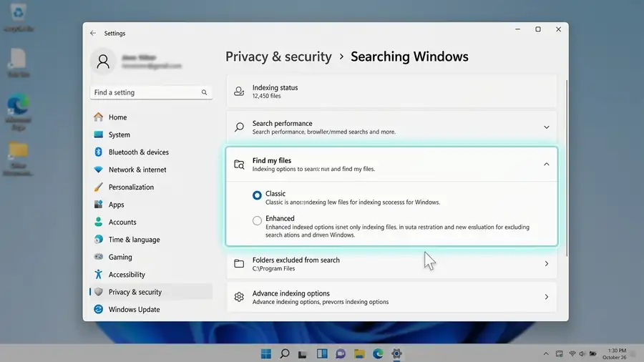Click the Network wifi icon in sidebar
The height and width of the screenshot is (362, 644).
coord(98,170)
